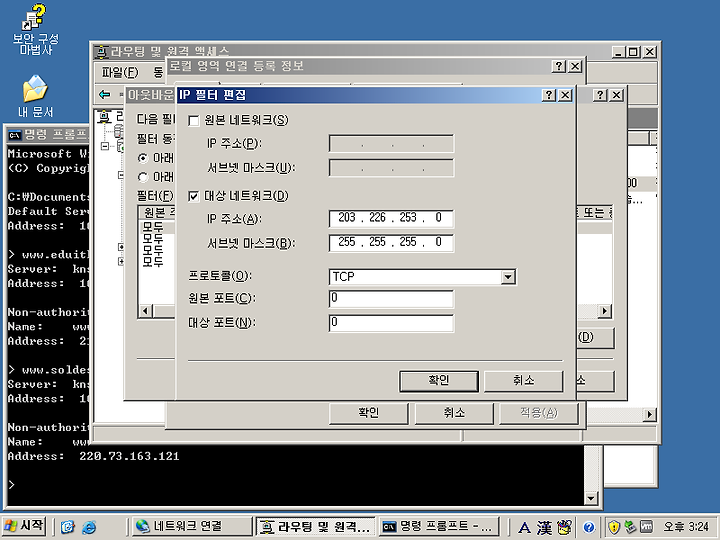Click the Command Prompt window title icon

(x=15, y=135)
